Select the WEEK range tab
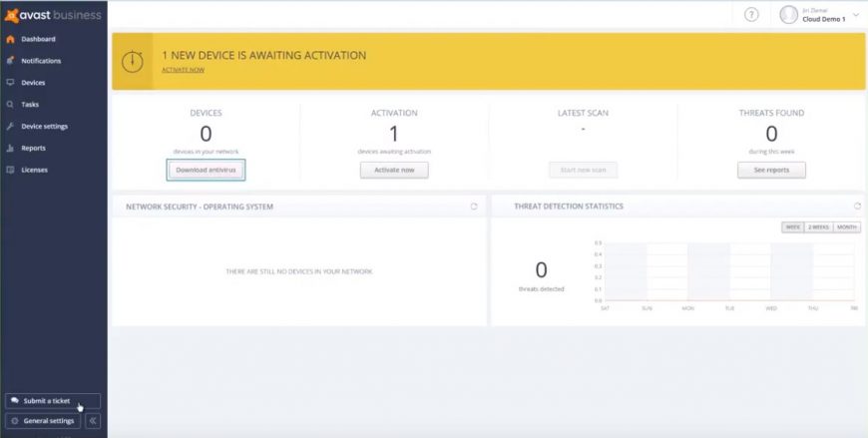Screen dimensions: 868x438 (x=793, y=227)
